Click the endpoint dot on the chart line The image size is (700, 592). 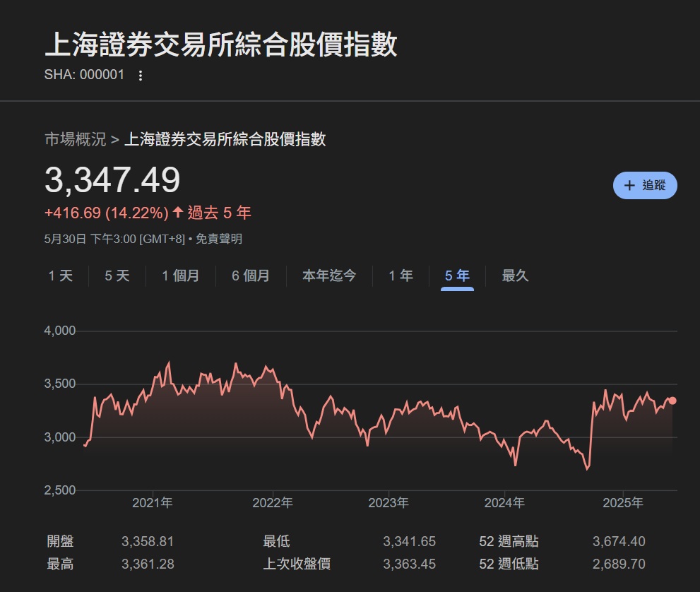coord(672,401)
